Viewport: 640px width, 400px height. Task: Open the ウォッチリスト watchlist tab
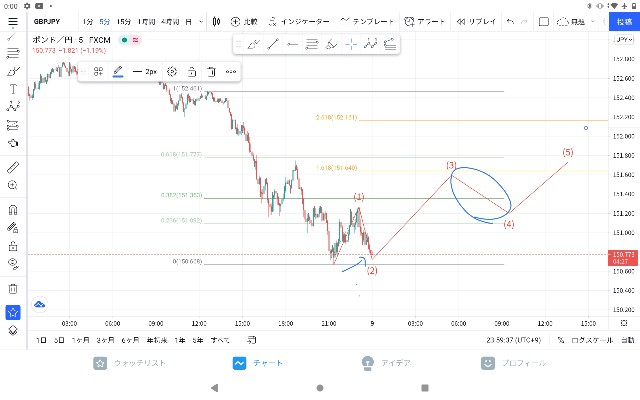(130, 363)
